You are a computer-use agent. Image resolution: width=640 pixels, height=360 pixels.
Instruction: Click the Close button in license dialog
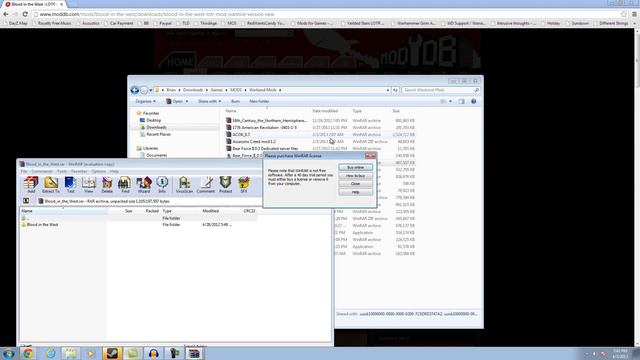click(356, 184)
